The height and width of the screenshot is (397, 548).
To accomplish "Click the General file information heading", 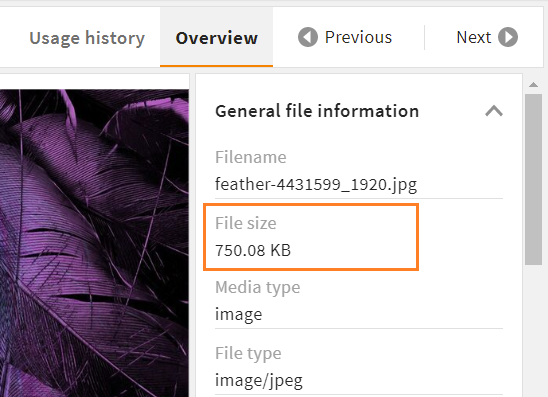I will pyautogui.click(x=317, y=111).
